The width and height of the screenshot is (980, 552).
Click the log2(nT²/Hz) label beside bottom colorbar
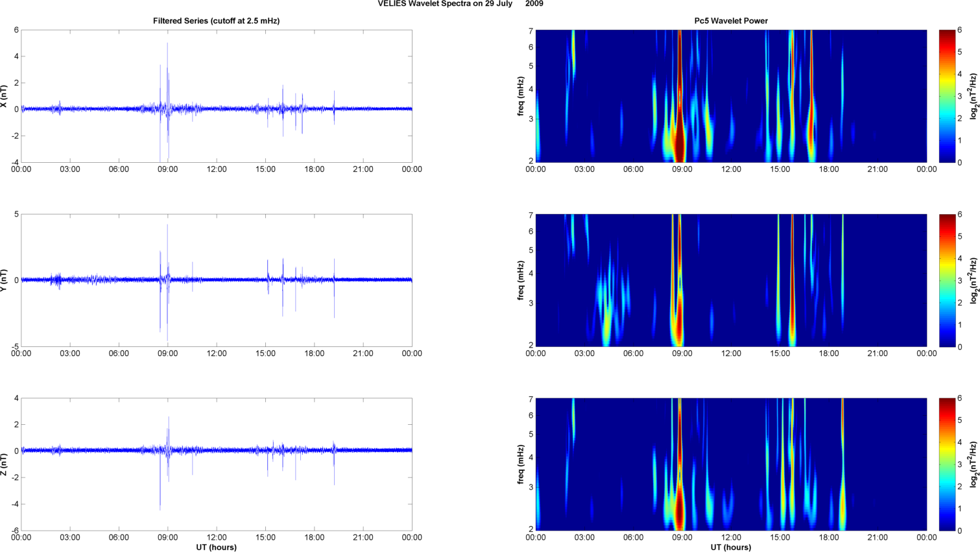click(x=974, y=464)
